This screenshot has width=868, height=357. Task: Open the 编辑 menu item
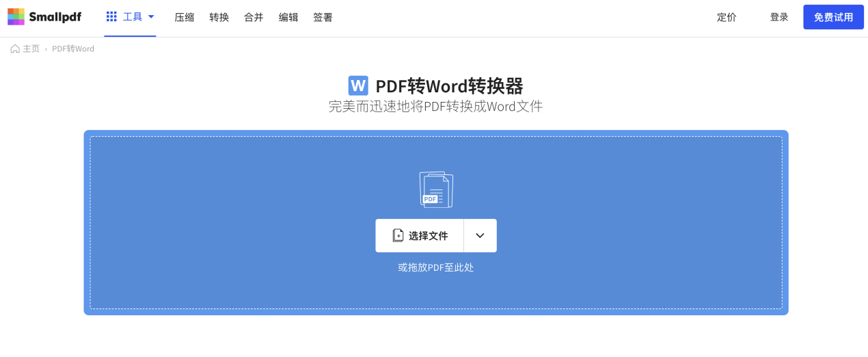pos(288,17)
